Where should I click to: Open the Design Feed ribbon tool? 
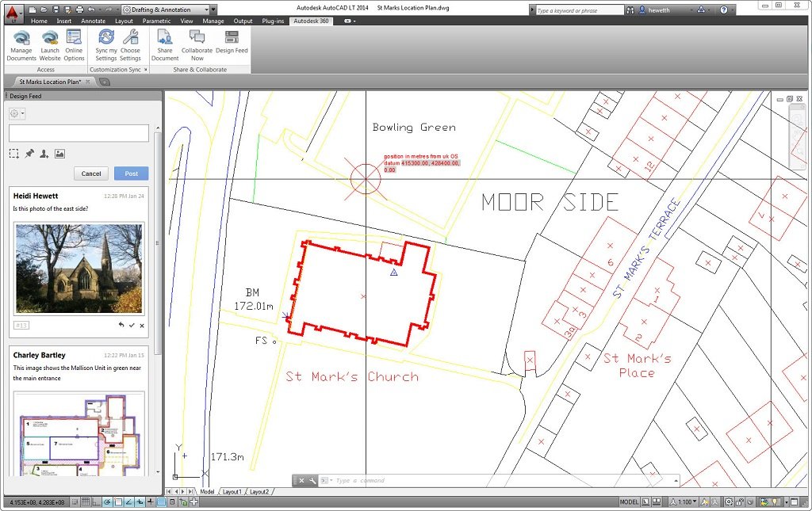coord(232,44)
